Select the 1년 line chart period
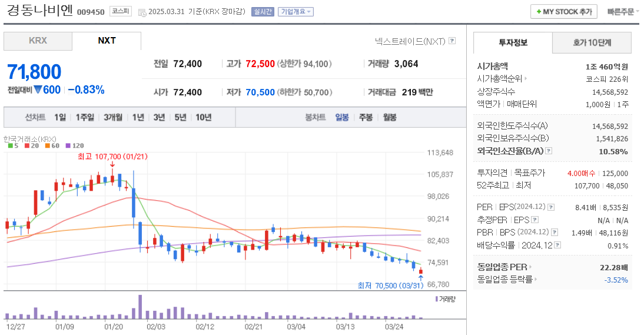 point(138,117)
